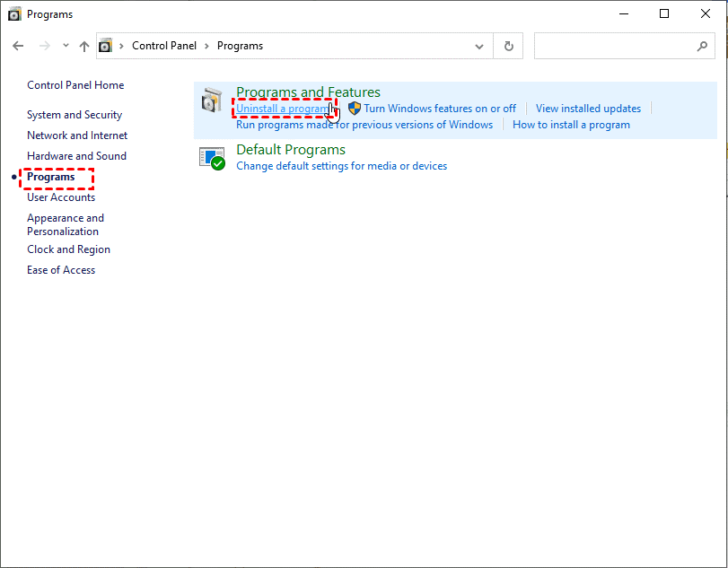The image size is (728, 568).
Task: Click the Programs window title bar icon
Action: click(15, 14)
